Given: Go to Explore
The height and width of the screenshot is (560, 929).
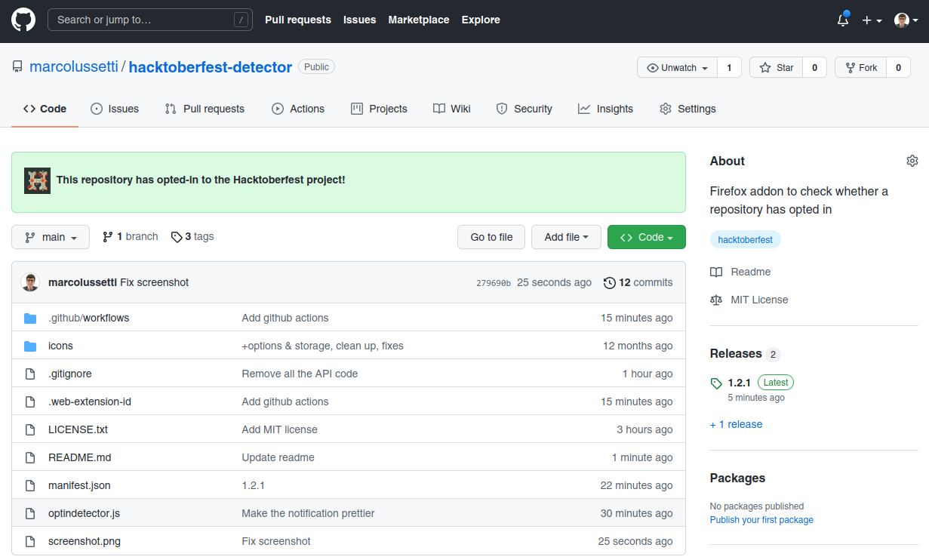Looking at the screenshot, I should pyautogui.click(x=481, y=20).
